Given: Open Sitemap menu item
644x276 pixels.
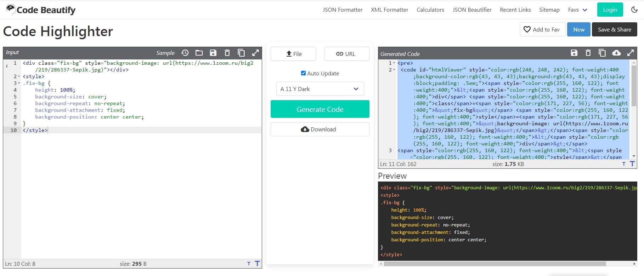Looking at the screenshot, I should [549, 10].
